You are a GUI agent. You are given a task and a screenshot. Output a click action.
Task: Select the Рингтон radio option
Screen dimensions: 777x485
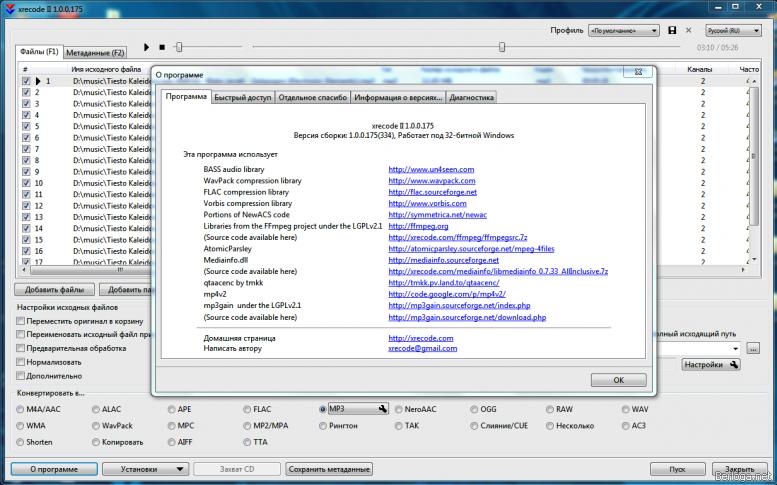323,426
